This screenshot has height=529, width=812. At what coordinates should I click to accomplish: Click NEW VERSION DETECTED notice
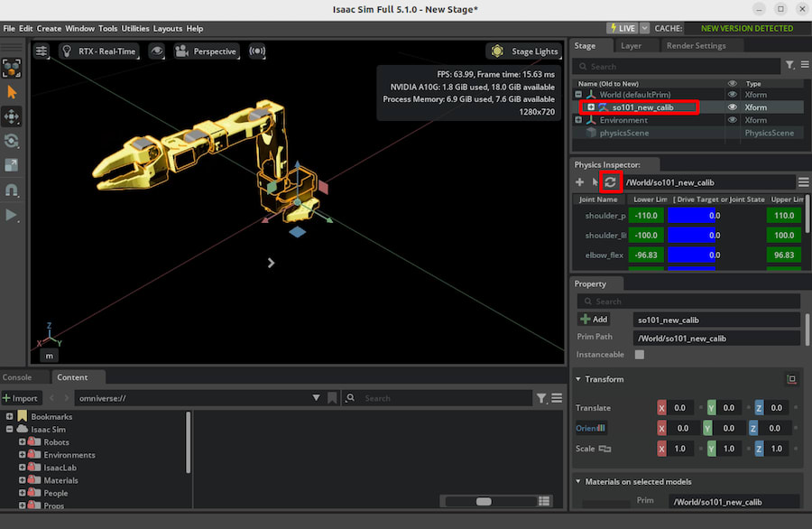[746, 29]
